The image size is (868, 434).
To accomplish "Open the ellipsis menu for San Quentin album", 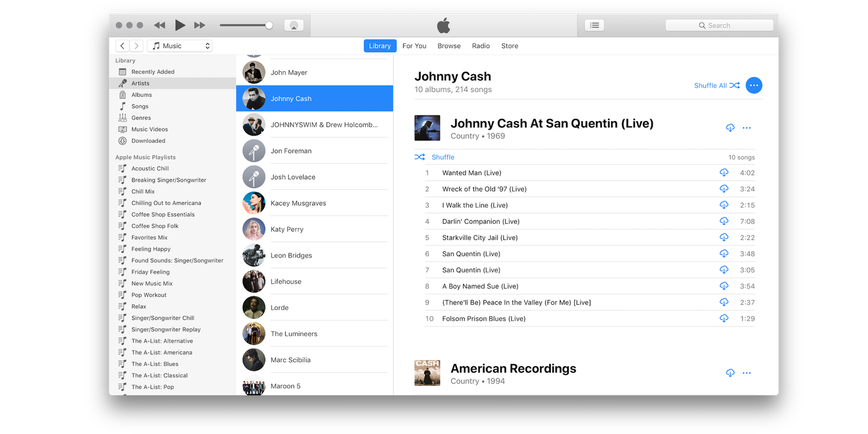I will [x=746, y=128].
